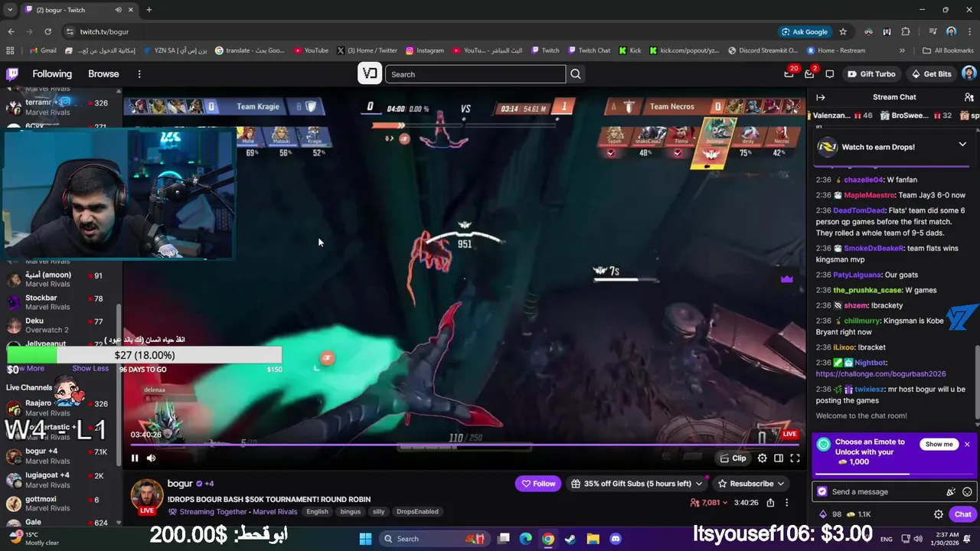Image resolution: width=980 pixels, height=551 pixels.
Task: Open Prime Loot crown notifications icon
Action: [x=789, y=74]
